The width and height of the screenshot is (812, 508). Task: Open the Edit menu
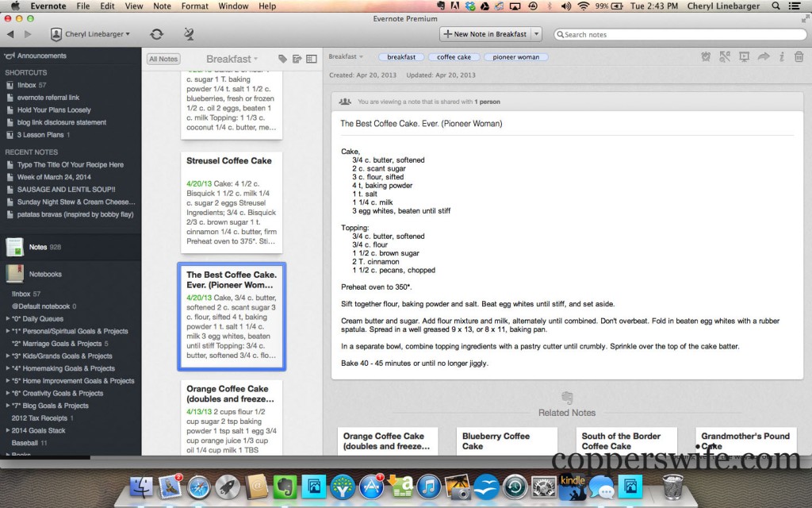coord(107,6)
